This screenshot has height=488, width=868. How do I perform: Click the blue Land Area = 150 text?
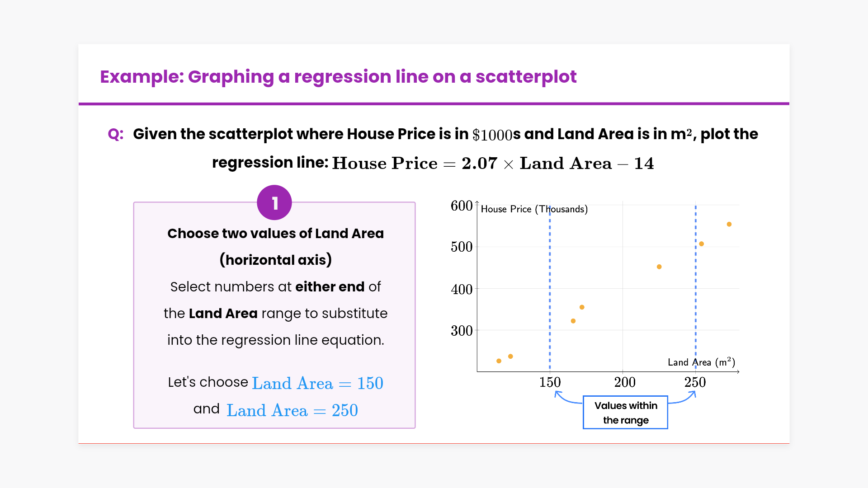coord(317,383)
